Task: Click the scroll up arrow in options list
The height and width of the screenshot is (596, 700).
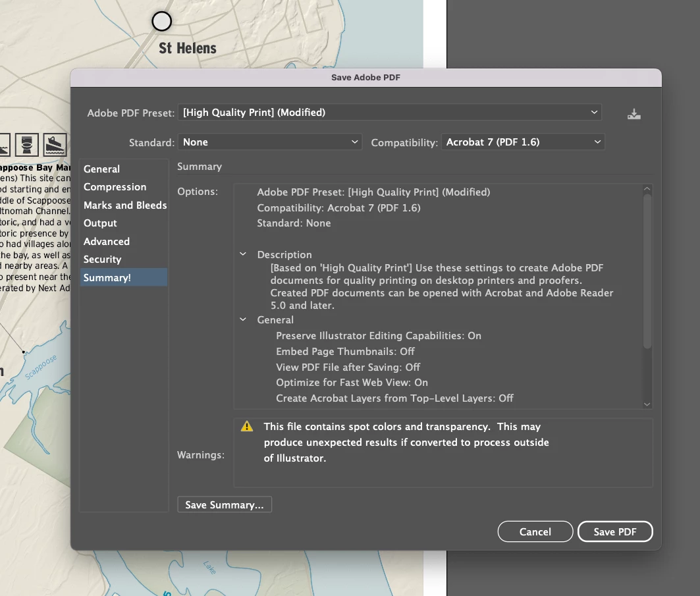Action: [647, 189]
